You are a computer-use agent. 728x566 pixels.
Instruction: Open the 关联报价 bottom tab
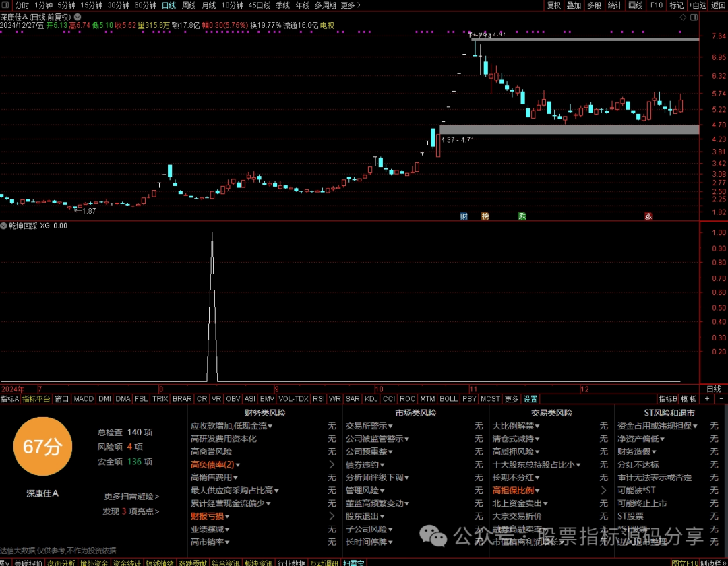pos(29,563)
